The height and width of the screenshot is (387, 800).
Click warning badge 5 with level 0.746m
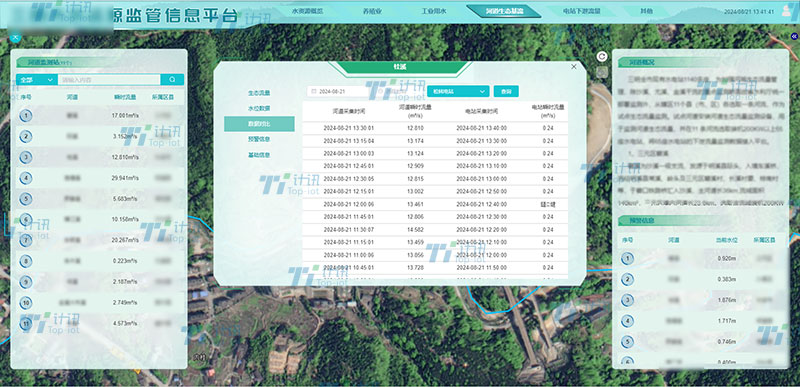pyautogui.click(x=628, y=342)
